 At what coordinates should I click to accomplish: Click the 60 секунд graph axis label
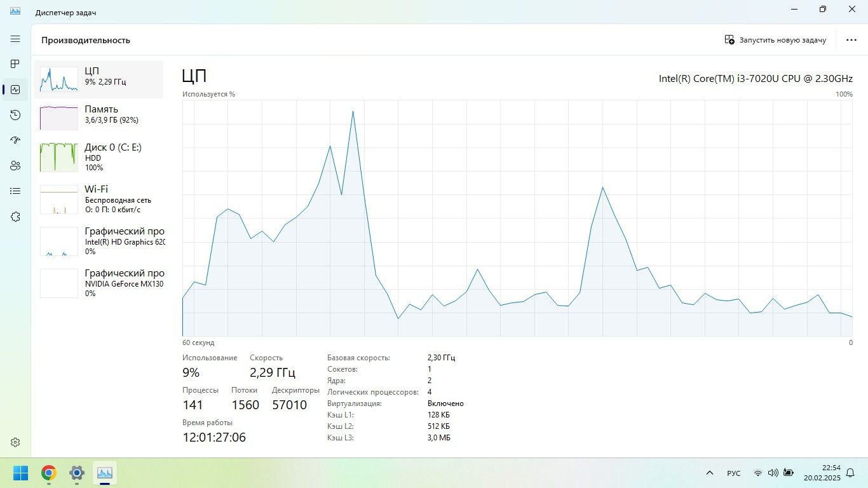coord(198,342)
